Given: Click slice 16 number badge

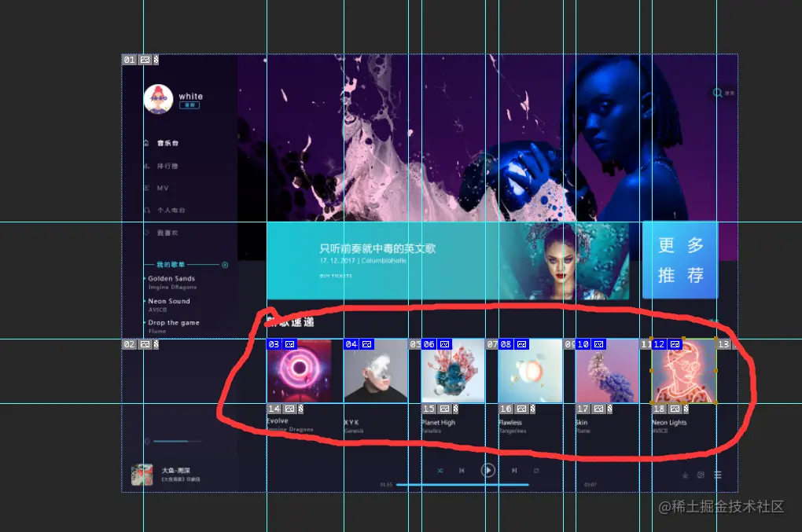Looking at the screenshot, I should click(506, 409).
